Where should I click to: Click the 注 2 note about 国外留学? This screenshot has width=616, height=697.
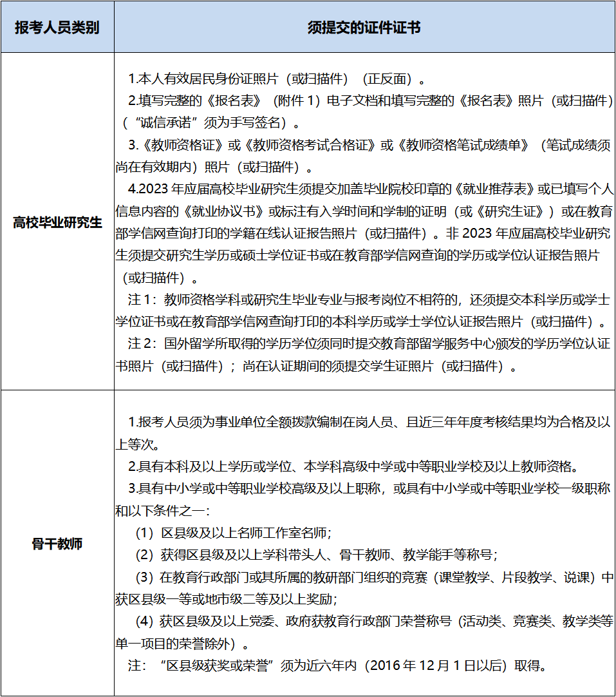coord(367,343)
